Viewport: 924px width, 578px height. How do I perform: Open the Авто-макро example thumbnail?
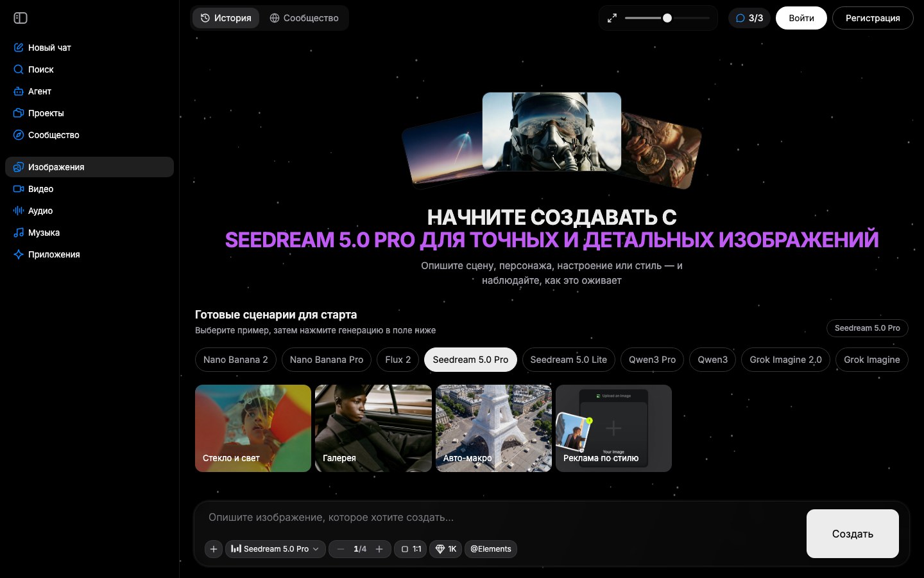tap(493, 428)
